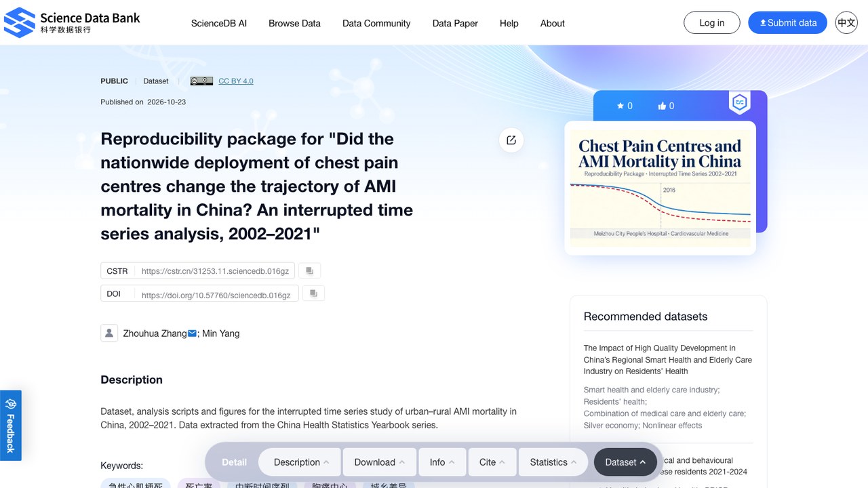Expand the Info section menu

[442, 462]
